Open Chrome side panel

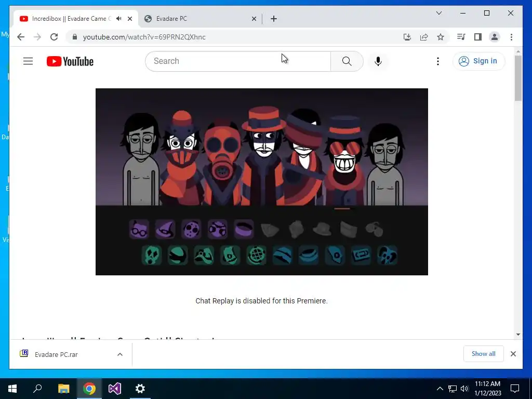(478, 37)
